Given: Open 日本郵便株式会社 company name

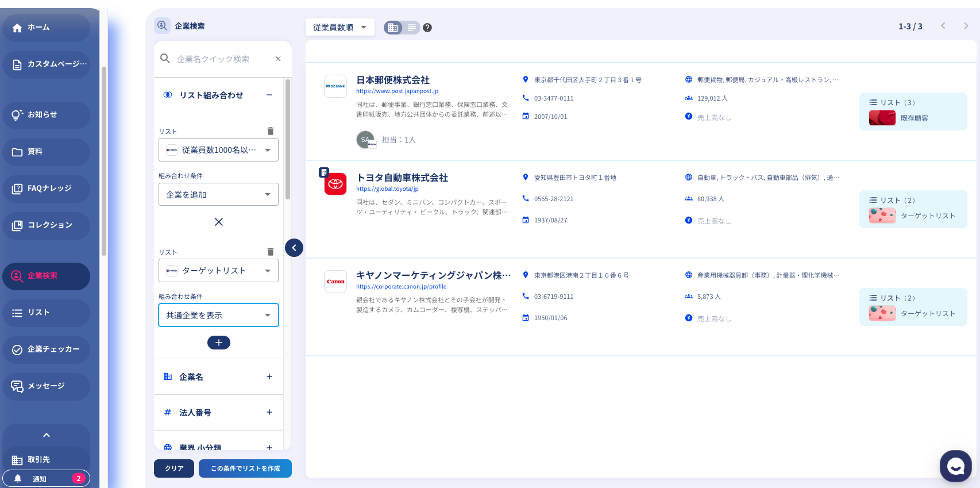Looking at the screenshot, I should (x=393, y=80).
